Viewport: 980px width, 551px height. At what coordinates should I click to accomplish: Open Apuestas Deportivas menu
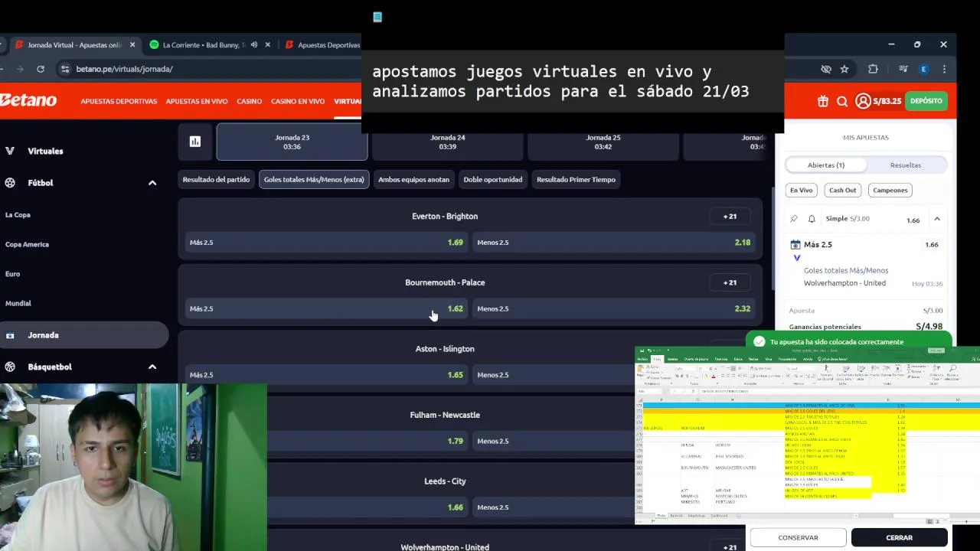coord(119,101)
